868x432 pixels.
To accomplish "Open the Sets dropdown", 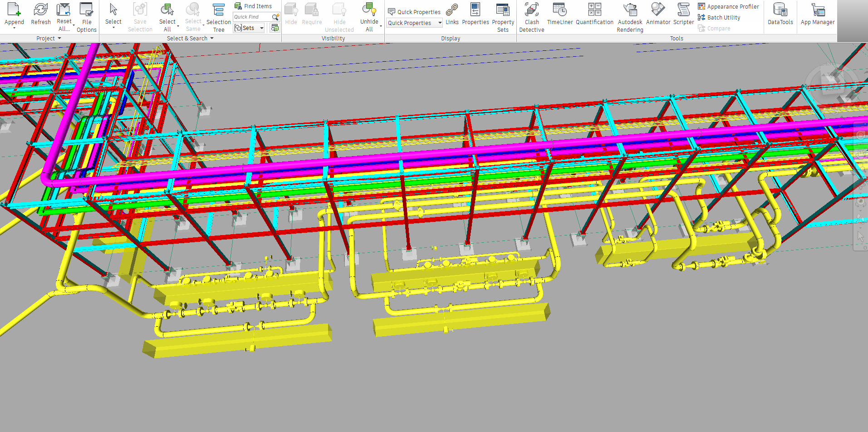I will pos(249,28).
